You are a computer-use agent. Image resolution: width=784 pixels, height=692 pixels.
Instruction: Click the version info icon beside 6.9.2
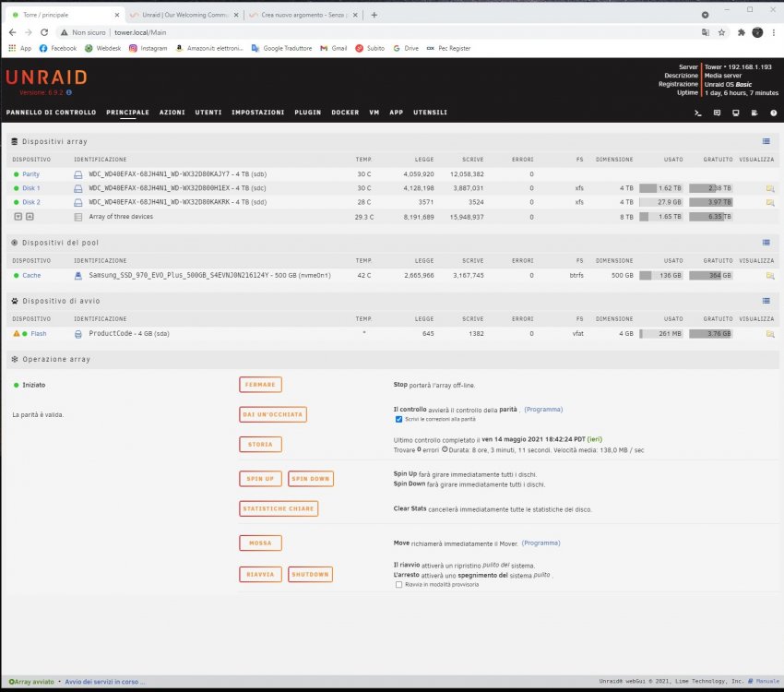click(69, 92)
